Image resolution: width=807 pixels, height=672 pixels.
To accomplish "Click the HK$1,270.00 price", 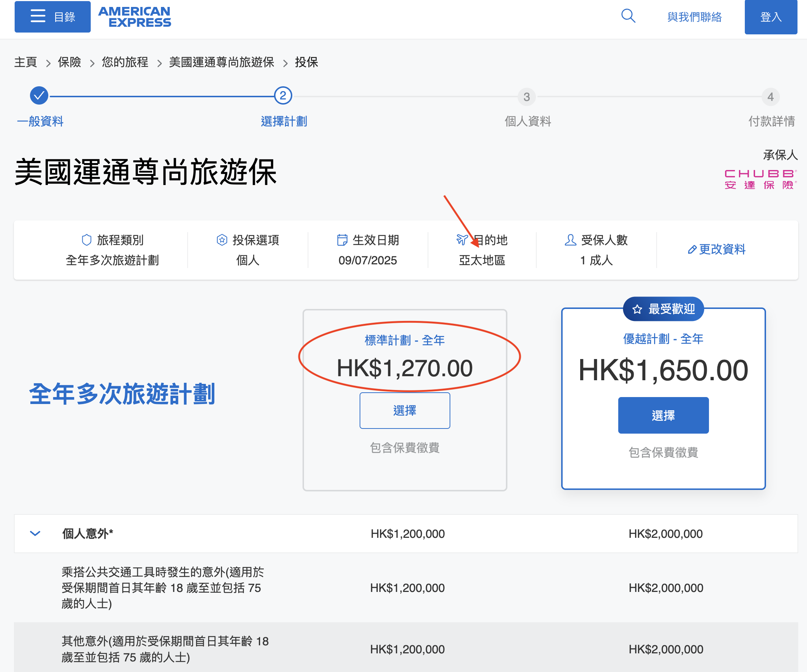I will [x=405, y=368].
